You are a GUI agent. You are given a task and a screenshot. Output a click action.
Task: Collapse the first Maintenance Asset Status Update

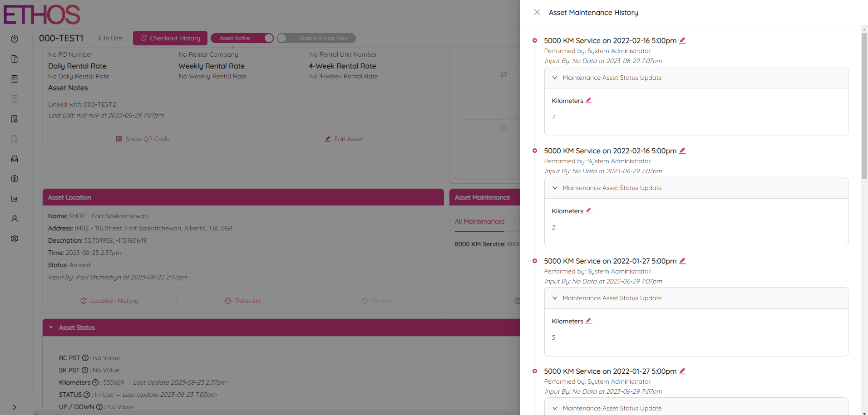[555, 78]
